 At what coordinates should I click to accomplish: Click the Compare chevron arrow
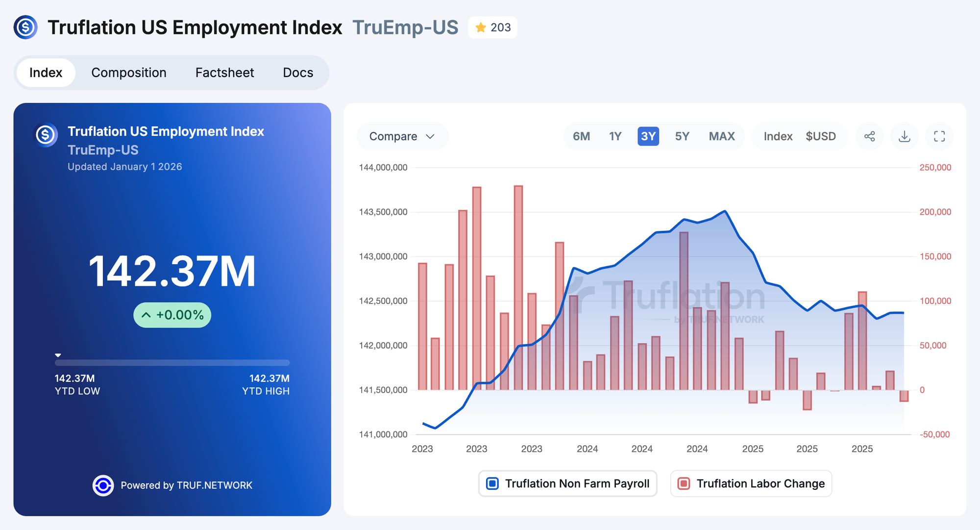tap(430, 136)
